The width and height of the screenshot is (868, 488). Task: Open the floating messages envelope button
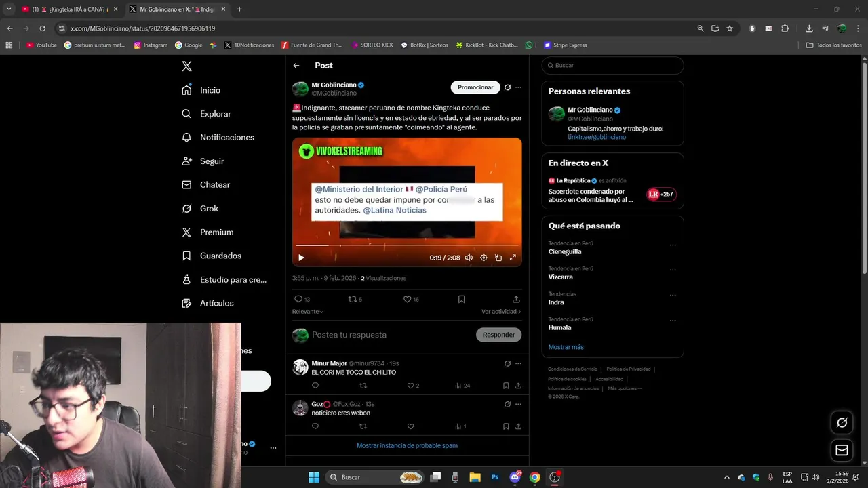pos(842,450)
